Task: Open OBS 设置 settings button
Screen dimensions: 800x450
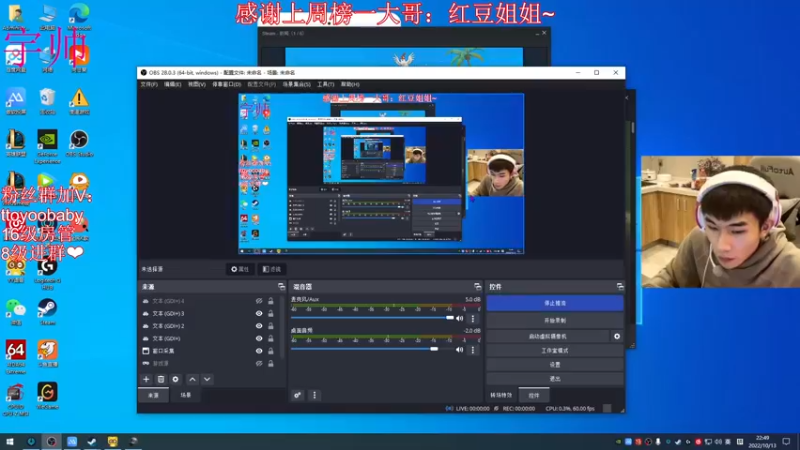Action: (x=555, y=365)
